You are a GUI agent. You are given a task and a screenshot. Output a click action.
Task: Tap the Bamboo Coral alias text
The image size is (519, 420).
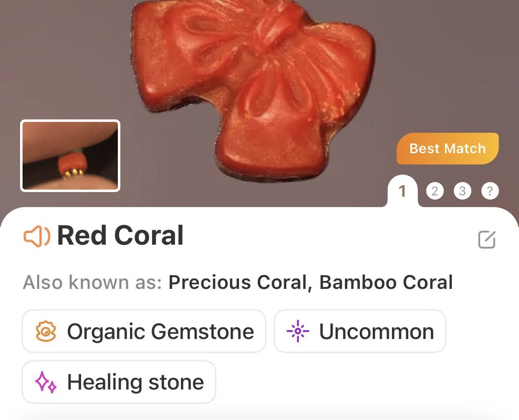(386, 283)
